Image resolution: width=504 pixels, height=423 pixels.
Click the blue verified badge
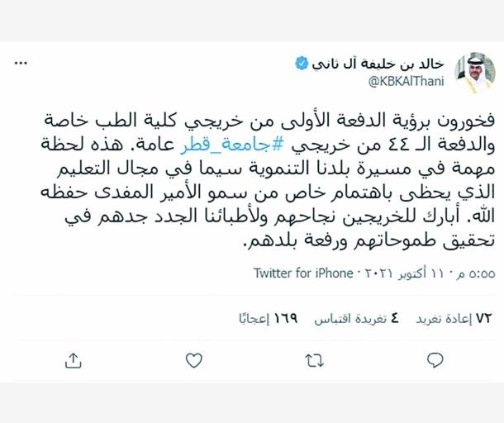302,63
